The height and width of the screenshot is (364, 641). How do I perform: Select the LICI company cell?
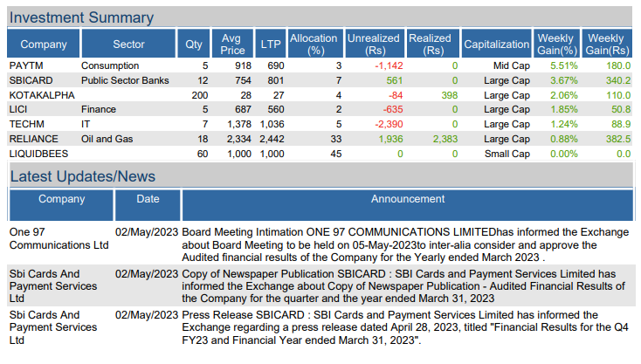point(18,109)
